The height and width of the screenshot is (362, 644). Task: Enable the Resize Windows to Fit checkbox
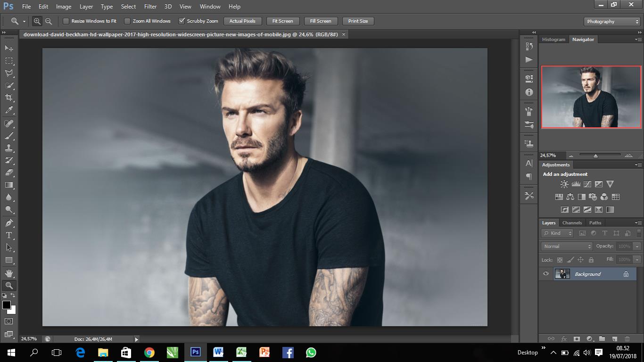(66, 21)
